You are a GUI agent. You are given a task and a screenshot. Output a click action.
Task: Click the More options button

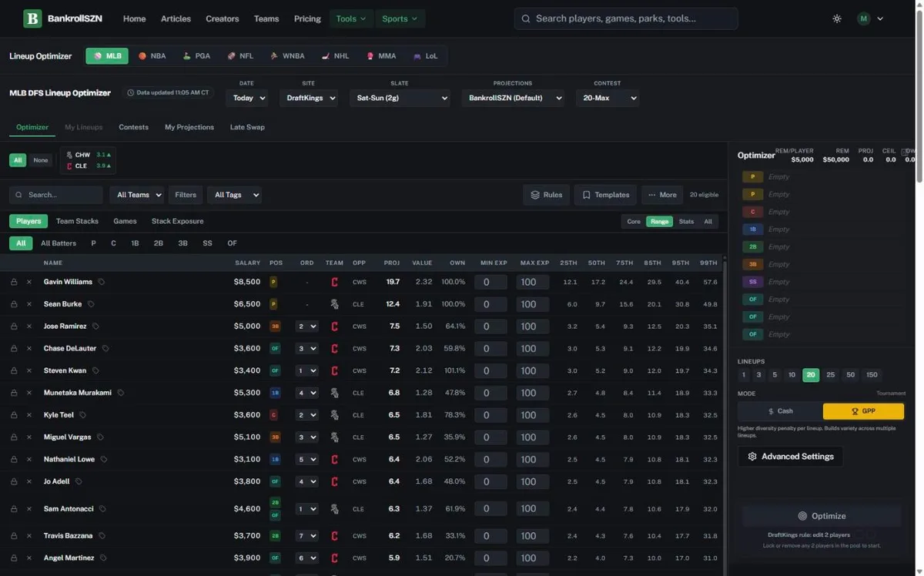point(662,195)
